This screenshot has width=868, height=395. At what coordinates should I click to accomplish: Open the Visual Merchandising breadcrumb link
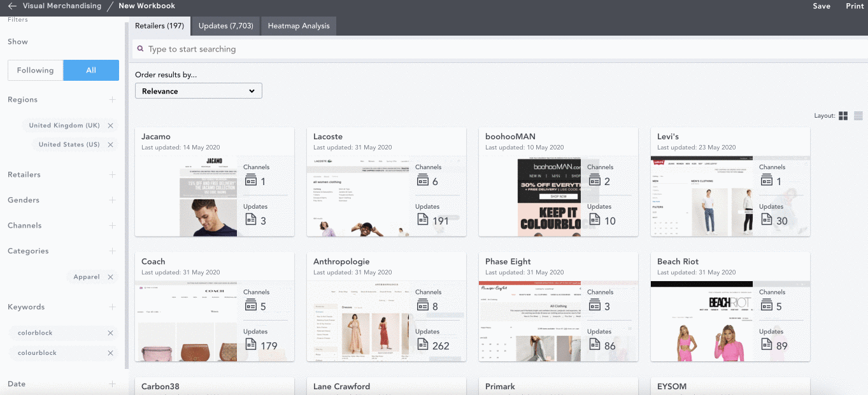(x=62, y=6)
